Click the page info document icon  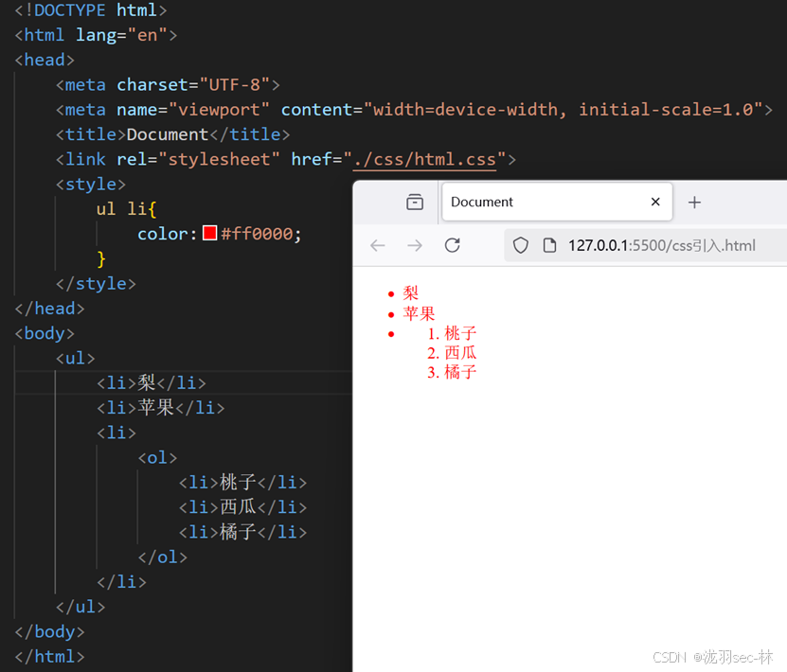point(549,245)
